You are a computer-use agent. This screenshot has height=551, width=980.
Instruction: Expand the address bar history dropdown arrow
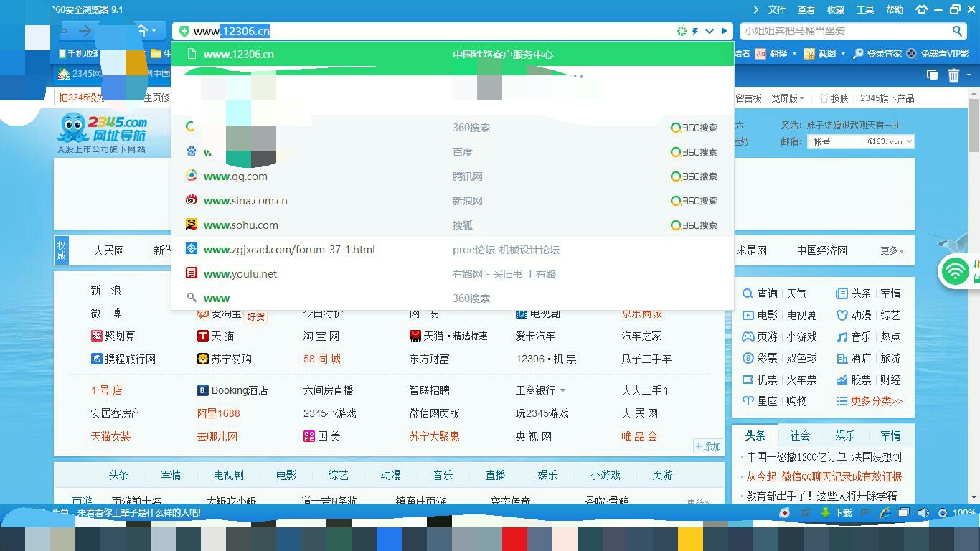(x=710, y=32)
